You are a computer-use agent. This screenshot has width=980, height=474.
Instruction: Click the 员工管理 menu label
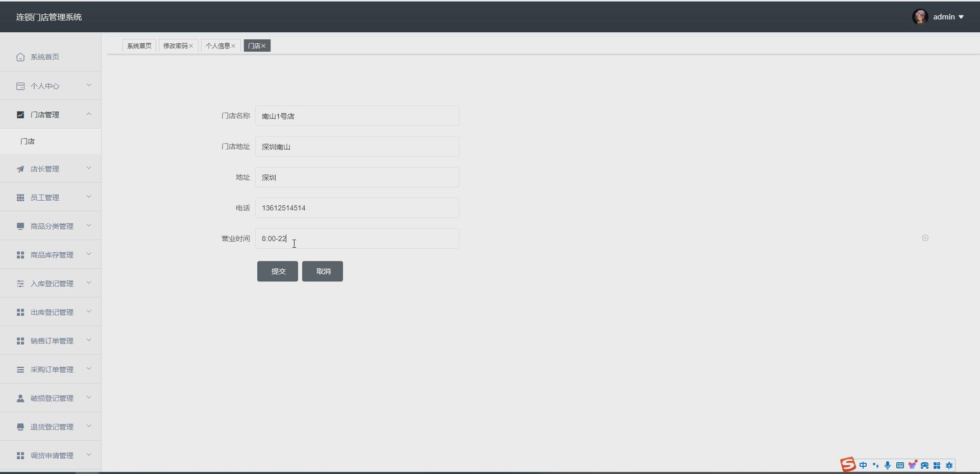[45, 198]
